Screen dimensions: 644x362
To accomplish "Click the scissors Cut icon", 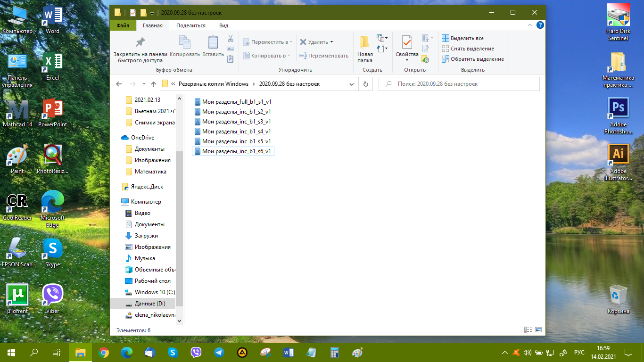I will pos(231,38).
